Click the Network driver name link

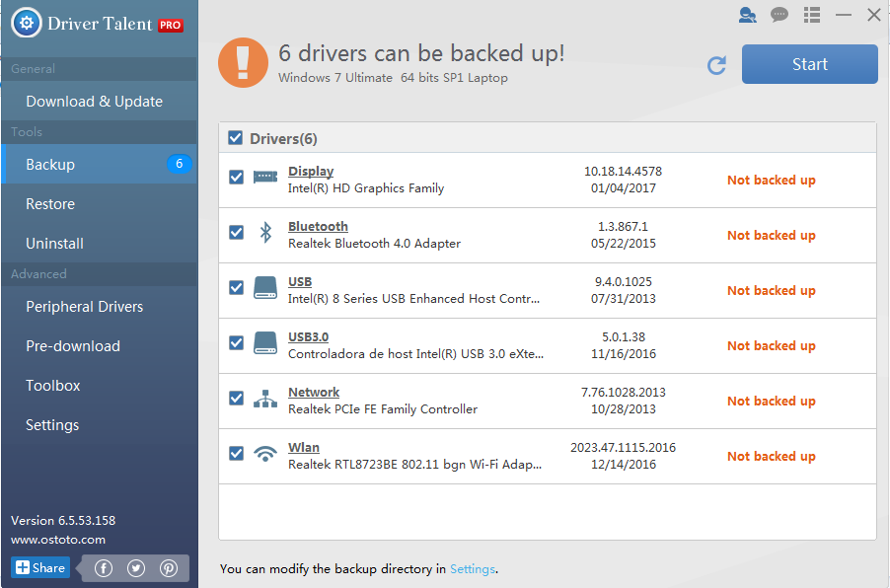tap(314, 393)
